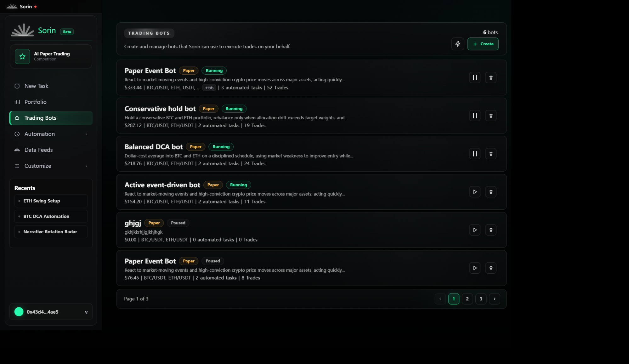Click the Customize sliders icon
Screen dimensions: 629x364
point(17,166)
